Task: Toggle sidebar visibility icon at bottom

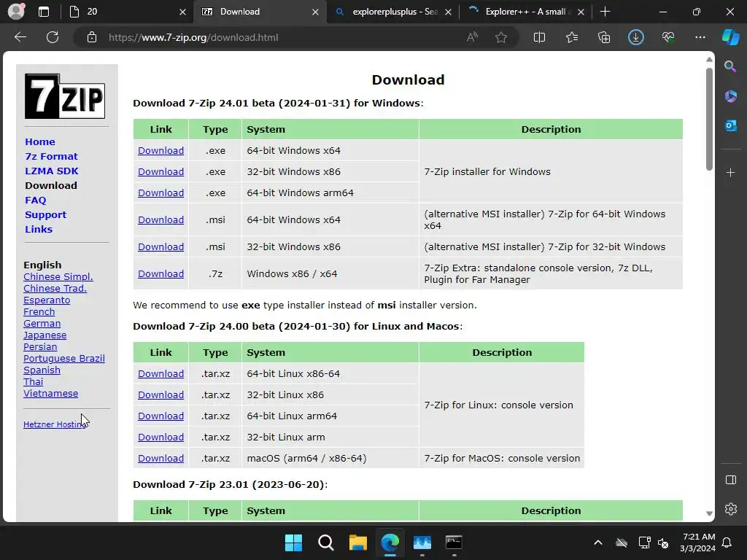Action: click(730, 480)
